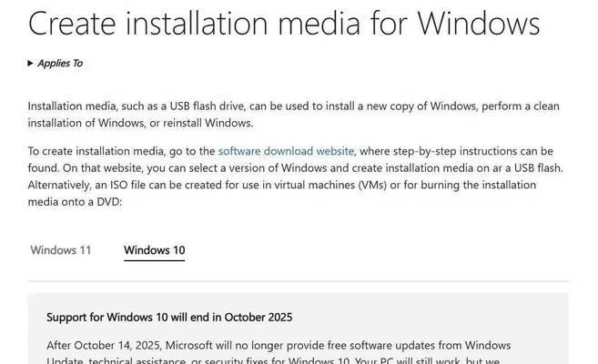This screenshot has height=364, width=598.
Task: Click the divider line below the tabs
Action: (298, 281)
